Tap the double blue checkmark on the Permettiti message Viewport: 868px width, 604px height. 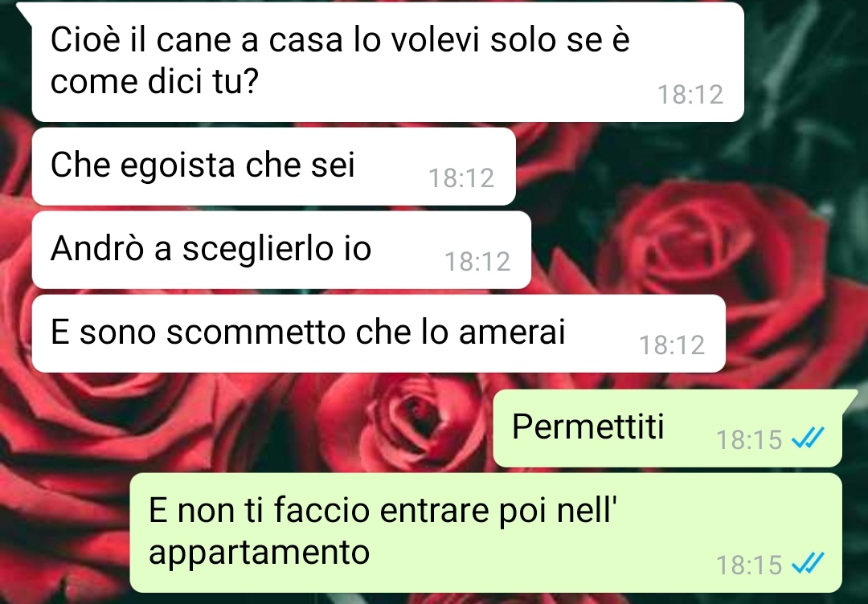pos(808,438)
